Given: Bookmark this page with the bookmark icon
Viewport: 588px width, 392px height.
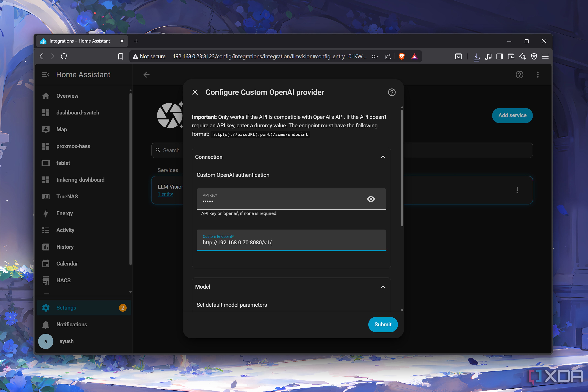Looking at the screenshot, I should [120, 56].
